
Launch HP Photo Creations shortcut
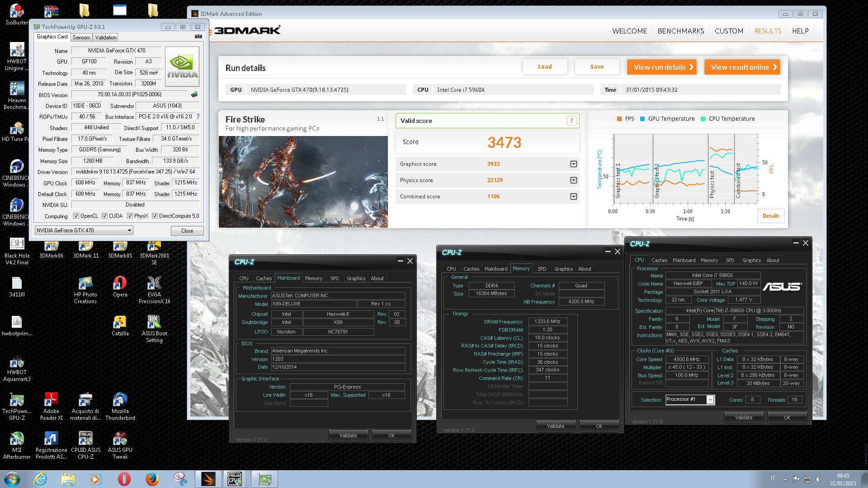[x=85, y=290]
